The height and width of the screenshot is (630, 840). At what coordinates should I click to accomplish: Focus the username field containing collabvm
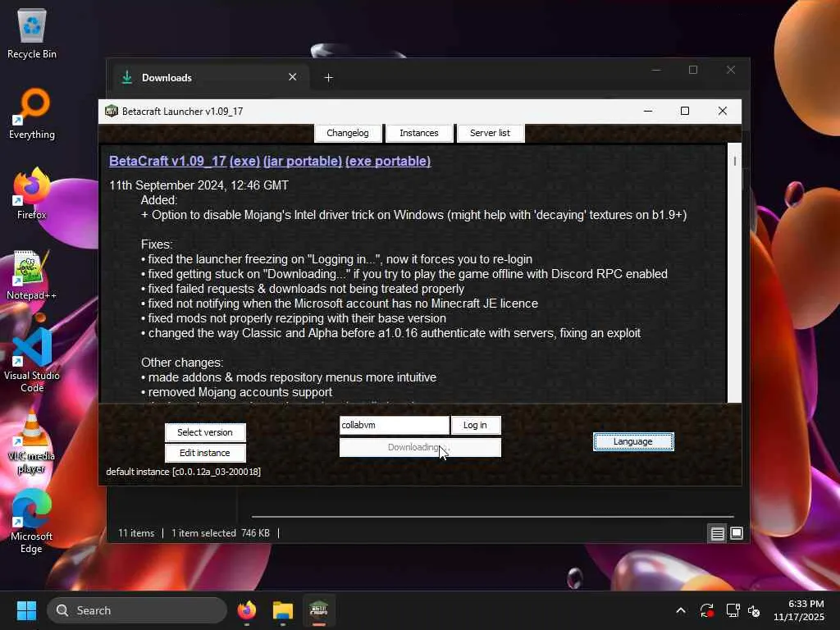(395, 425)
